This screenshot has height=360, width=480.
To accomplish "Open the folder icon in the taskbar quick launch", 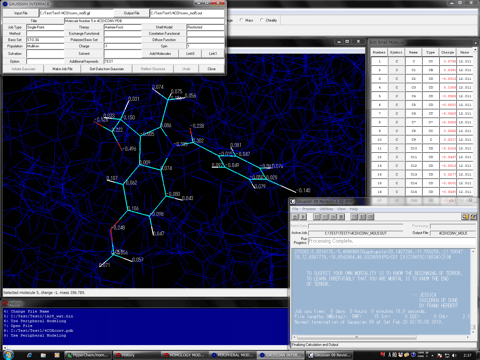I will pos(43,355).
